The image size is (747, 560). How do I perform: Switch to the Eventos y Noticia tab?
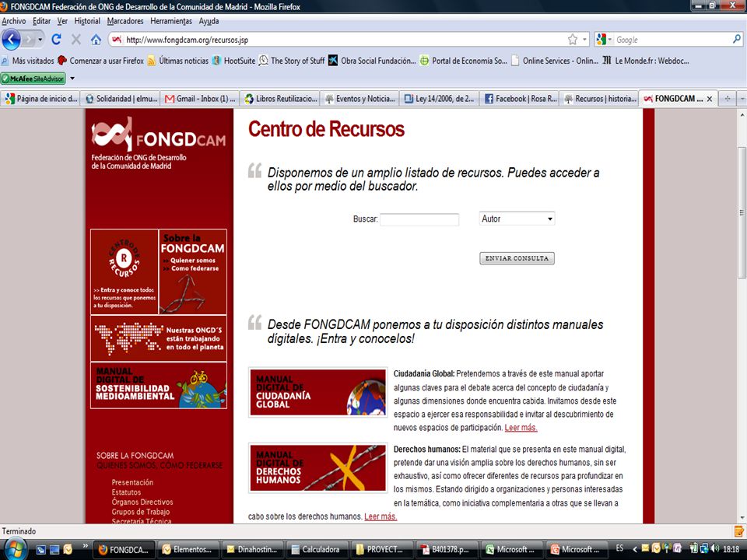(x=359, y=99)
